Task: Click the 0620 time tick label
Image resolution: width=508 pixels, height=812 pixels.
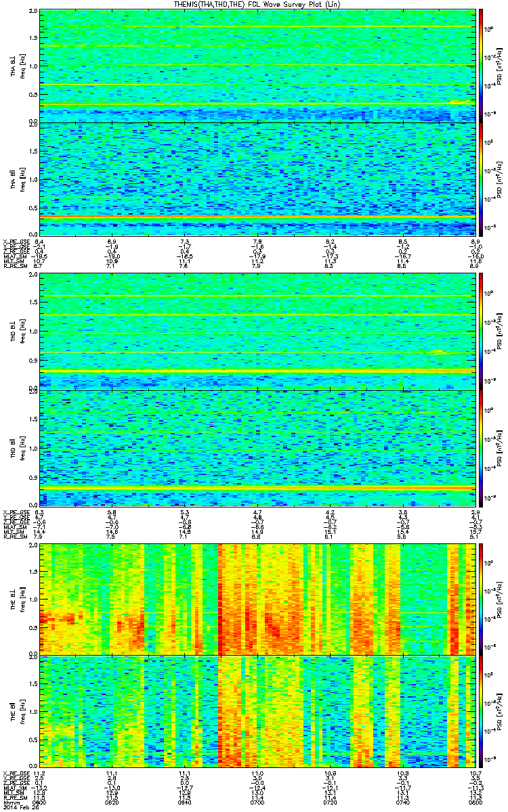Action: pos(112,803)
